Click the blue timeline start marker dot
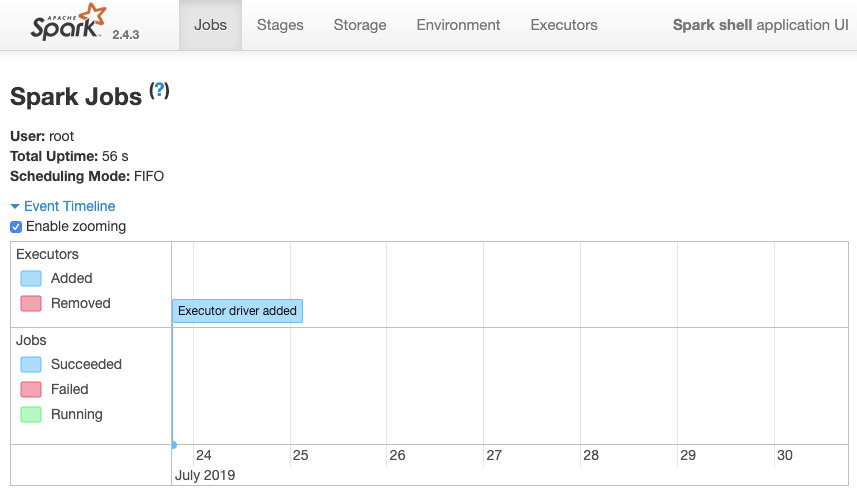The image size is (857, 493). point(174,445)
